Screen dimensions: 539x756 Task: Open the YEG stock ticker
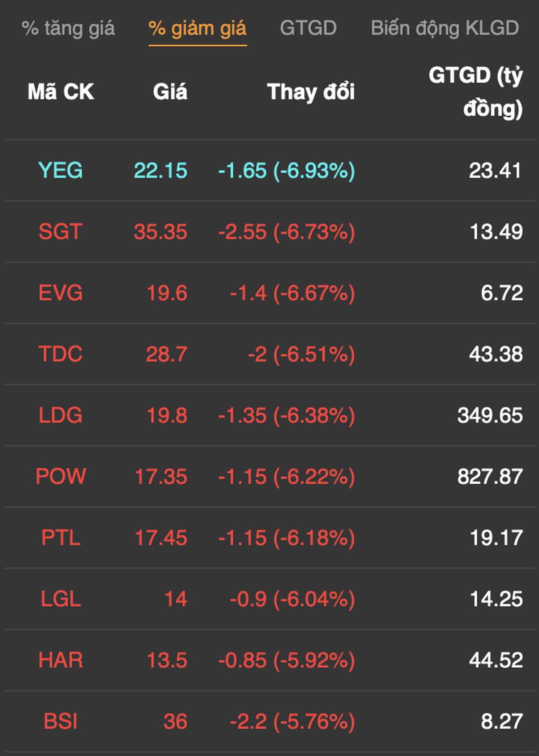[61, 170]
